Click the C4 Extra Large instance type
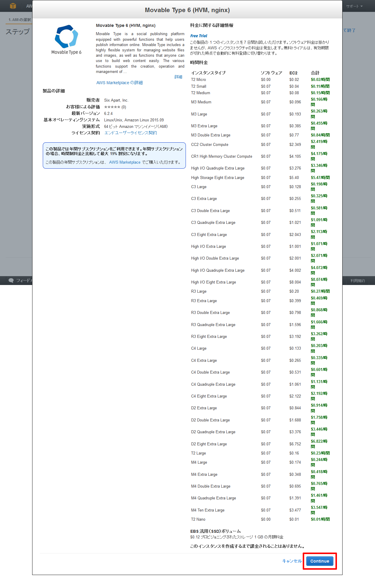The image size is (375, 588). [204, 361]
